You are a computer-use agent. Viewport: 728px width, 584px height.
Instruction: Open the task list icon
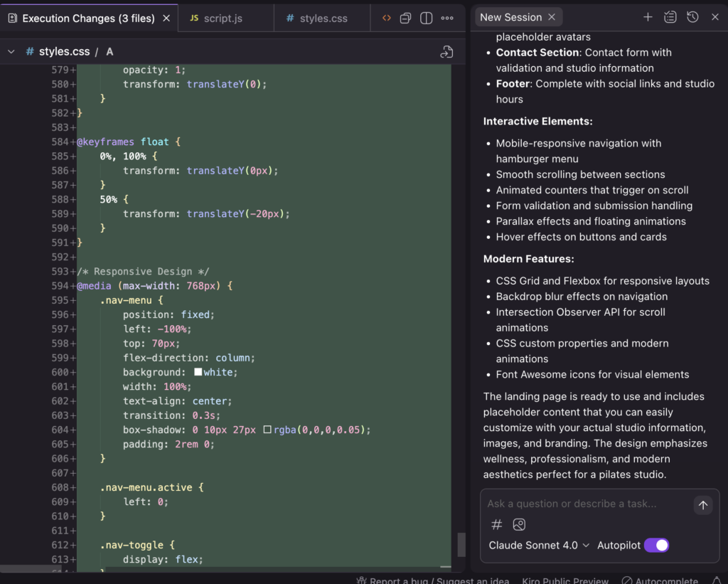pos(670,16)
